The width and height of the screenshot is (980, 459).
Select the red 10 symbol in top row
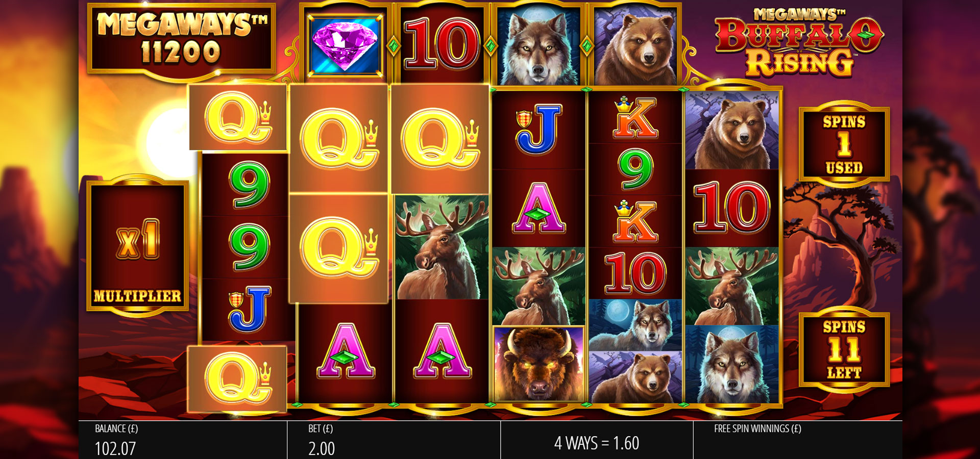(442, 45)
